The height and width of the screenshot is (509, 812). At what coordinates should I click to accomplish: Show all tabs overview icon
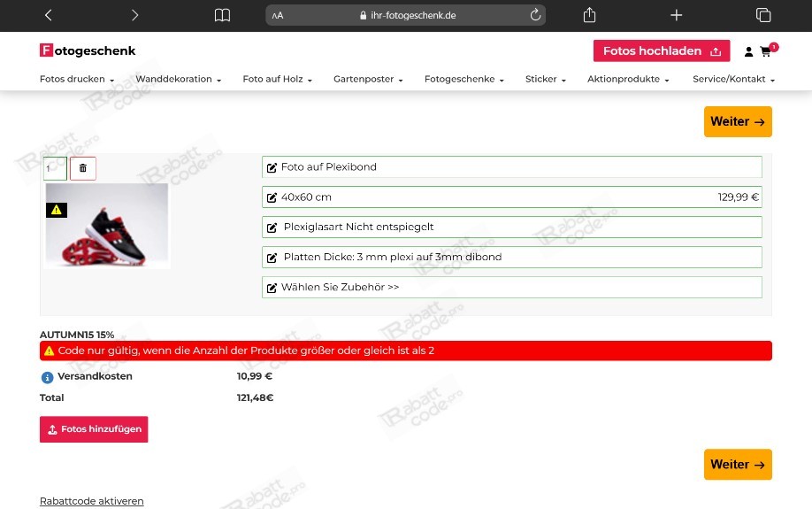click(x=762, y=15)
